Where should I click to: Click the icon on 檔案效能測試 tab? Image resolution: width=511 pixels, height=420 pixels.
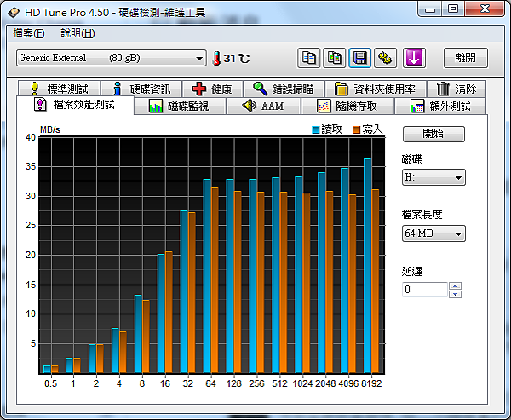pos(40,104)
